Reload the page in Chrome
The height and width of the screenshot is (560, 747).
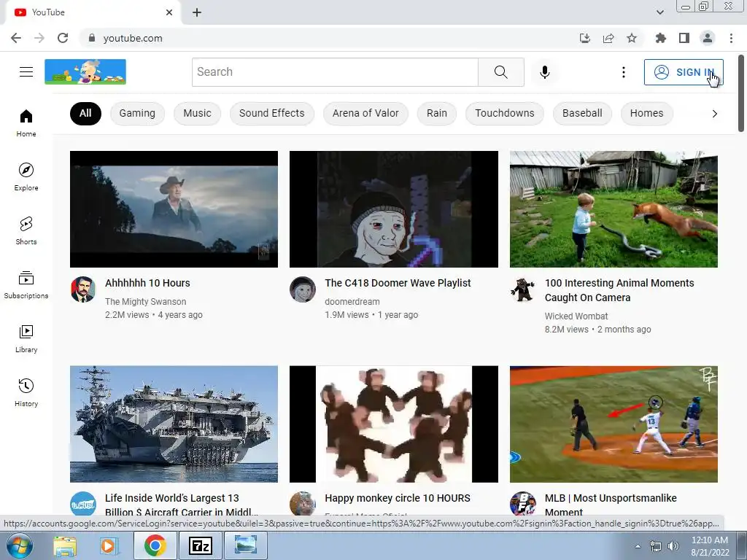pyautogui.click(x=63, y=38)
